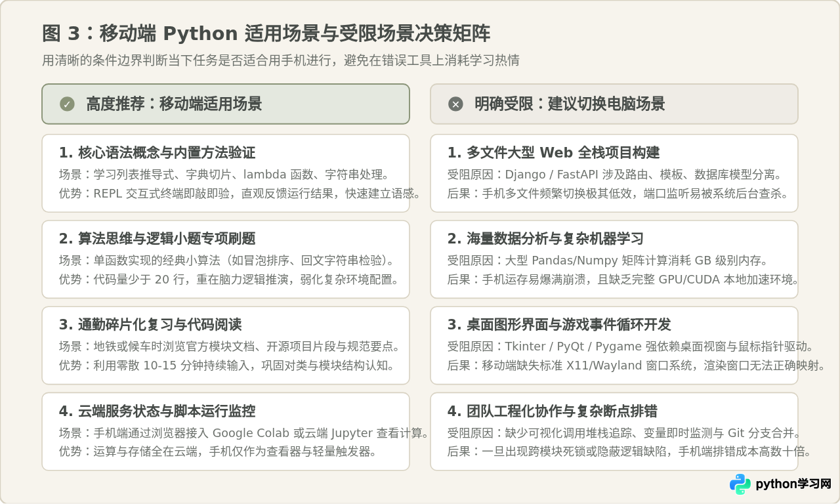This screenshot has width=840, height=504.
Task: Select the heading '2. 海量数据分析与复杂机器学习'
Action: coord(546,239)
